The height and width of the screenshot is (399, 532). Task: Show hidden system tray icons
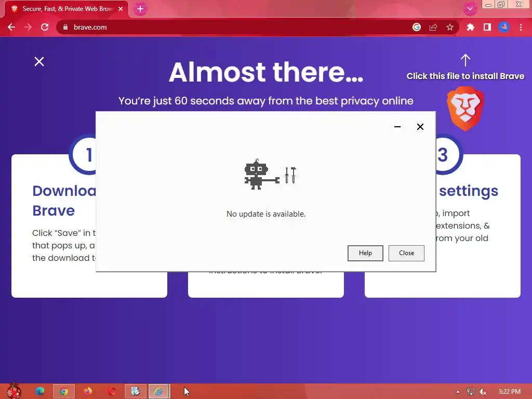tap(458, 392)
